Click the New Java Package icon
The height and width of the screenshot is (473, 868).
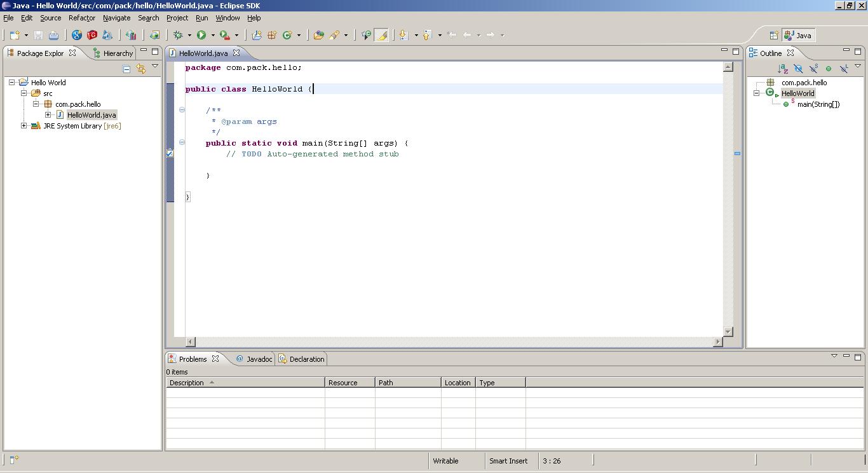(x=272, y=35)
